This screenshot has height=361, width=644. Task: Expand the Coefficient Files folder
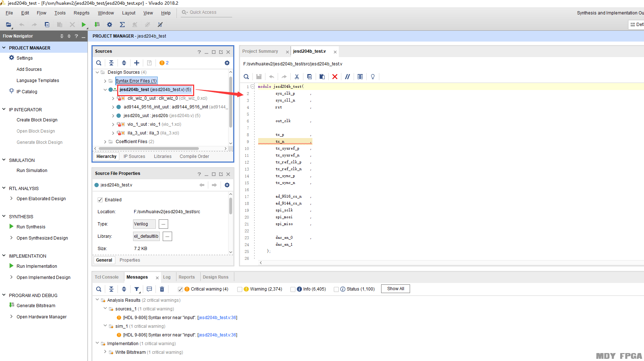click(x=105, y=142)
